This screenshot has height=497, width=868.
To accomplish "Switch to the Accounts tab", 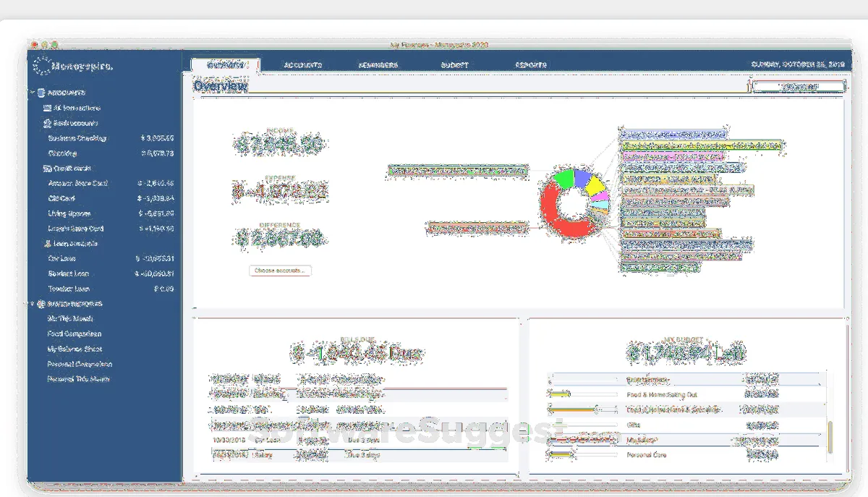I will click(303, 64).
